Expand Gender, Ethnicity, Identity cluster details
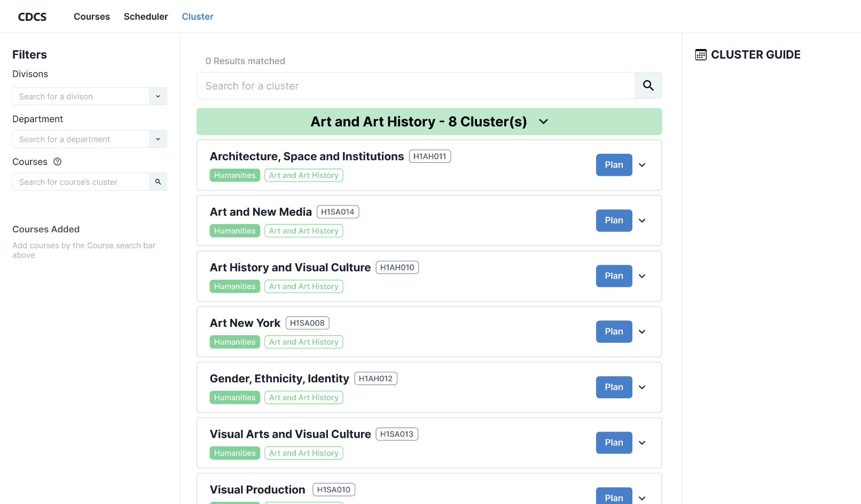The height and width of the screenshot is (504, 861). (x=642, y=387)
